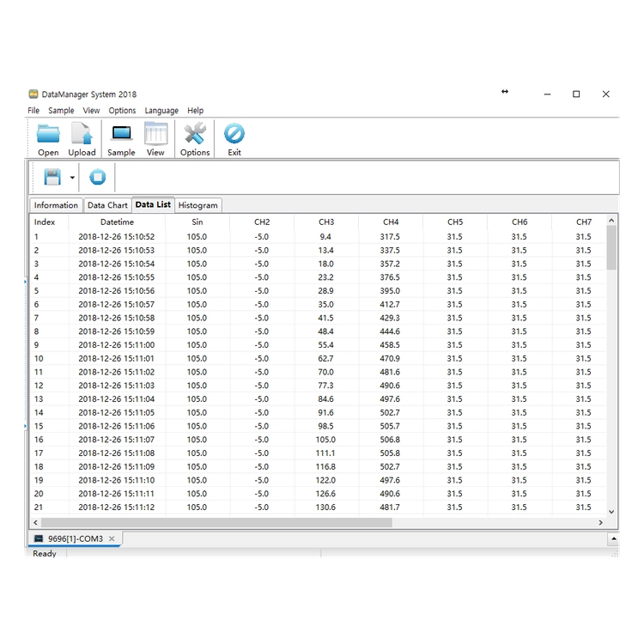Select row with datetime 2018-12-26 15:10:55

click(319, 277)
